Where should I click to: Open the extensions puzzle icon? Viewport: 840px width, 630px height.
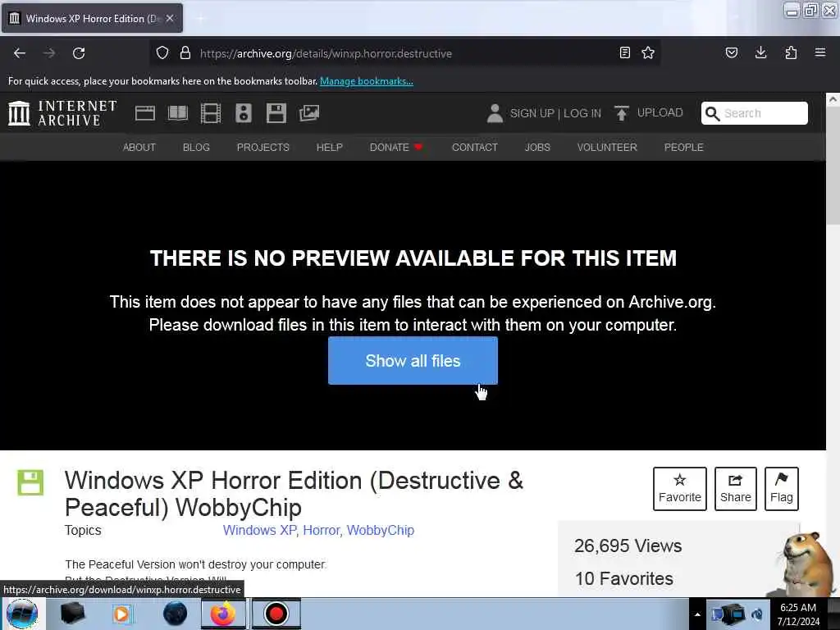click(x=791, y=52)
